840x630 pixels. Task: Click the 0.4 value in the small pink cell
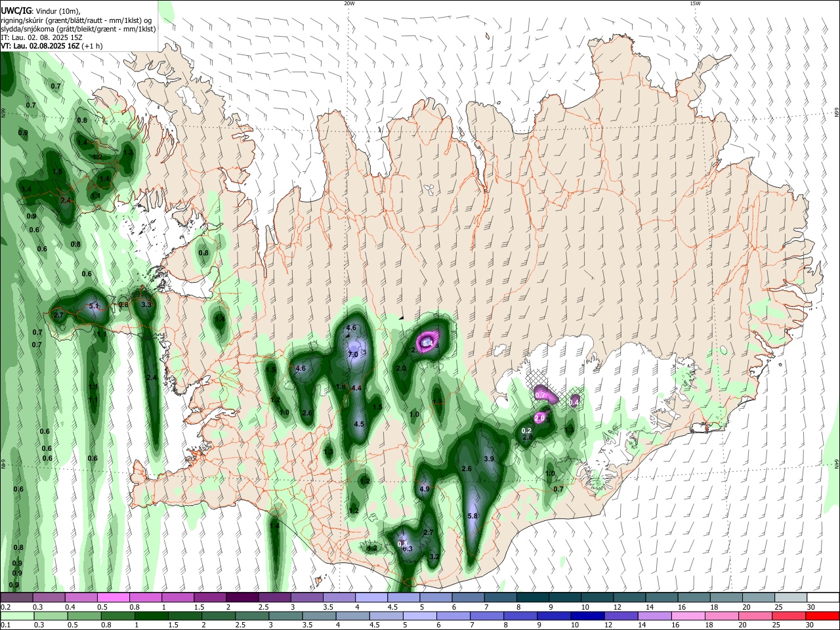574,402
